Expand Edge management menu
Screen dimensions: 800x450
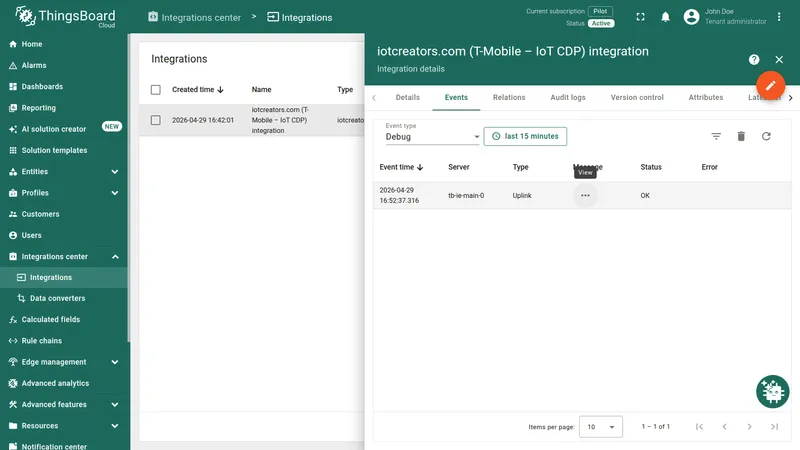115,362
